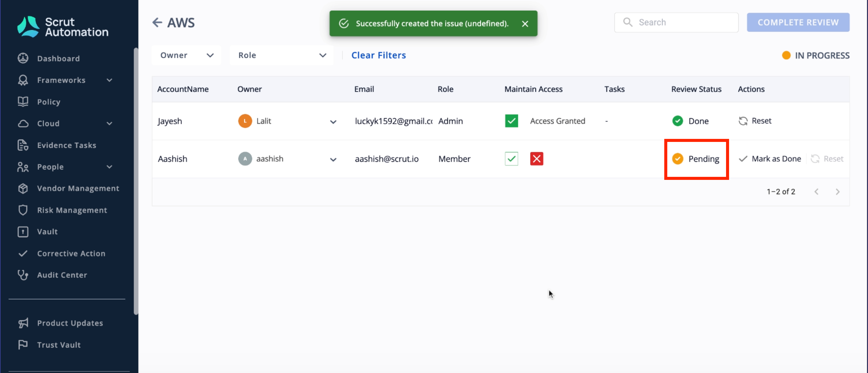Open Corrective Action label in sidebar
The height and width of the screenshot is (373, 868).
click(71, 253)
